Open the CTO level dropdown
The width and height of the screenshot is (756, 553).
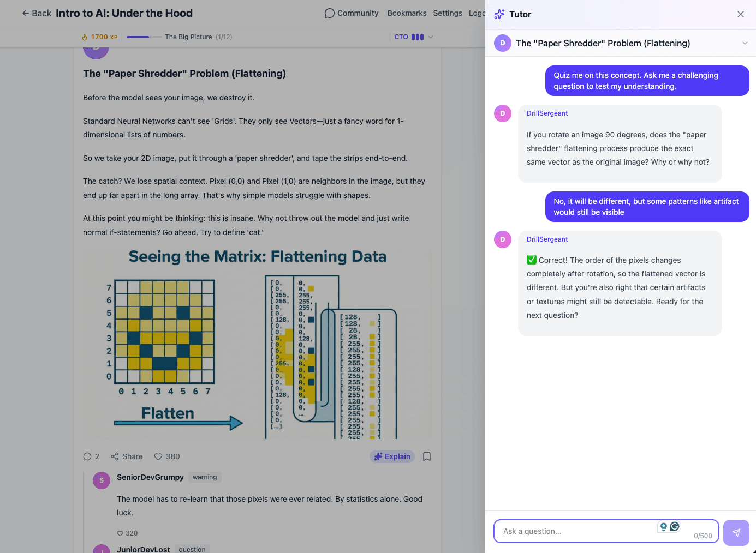coord(413,37)
